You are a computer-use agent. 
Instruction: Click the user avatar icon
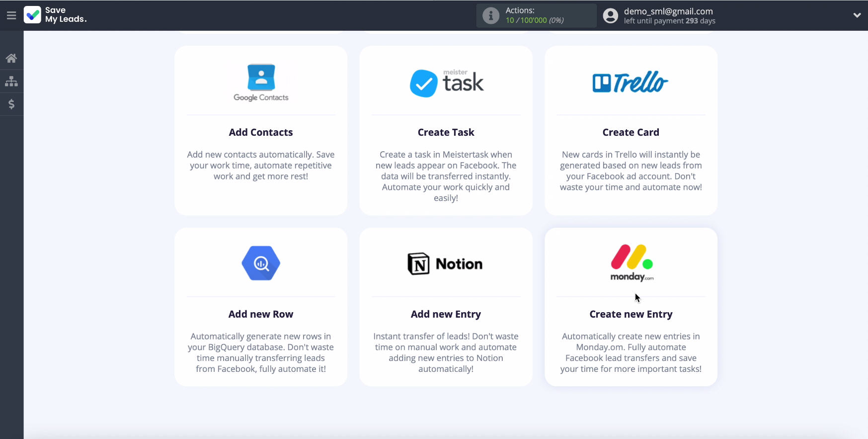[x=610, y=15]
